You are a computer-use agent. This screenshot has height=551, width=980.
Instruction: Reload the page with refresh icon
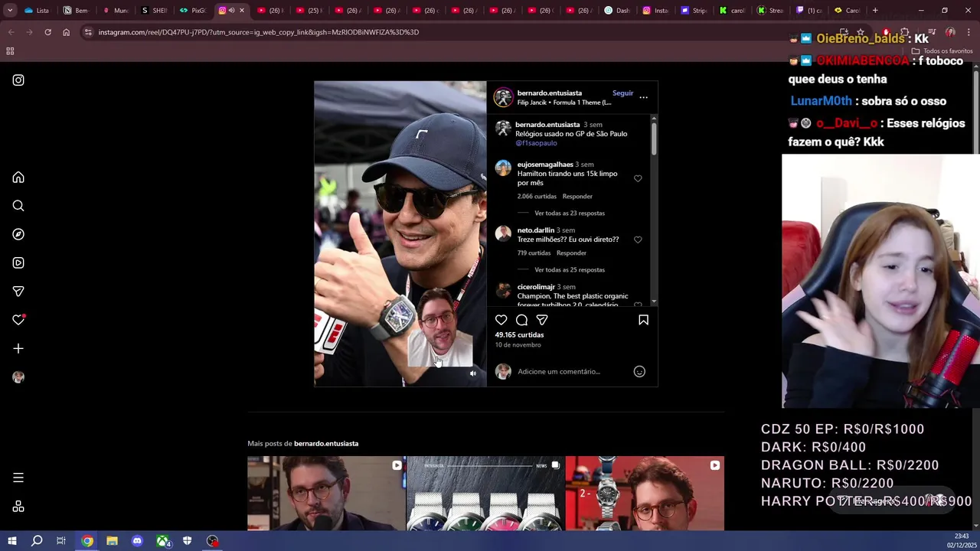tap(47, 32)
